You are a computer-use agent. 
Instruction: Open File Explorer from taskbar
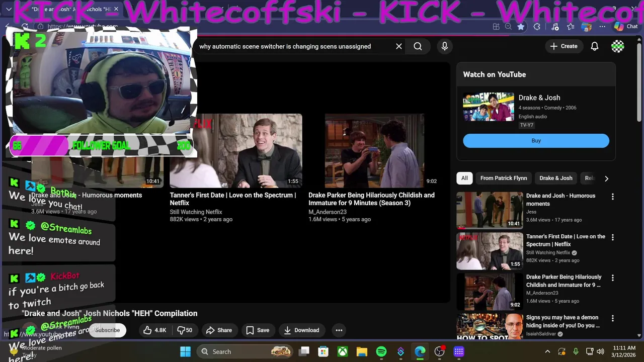coord(362,351)
